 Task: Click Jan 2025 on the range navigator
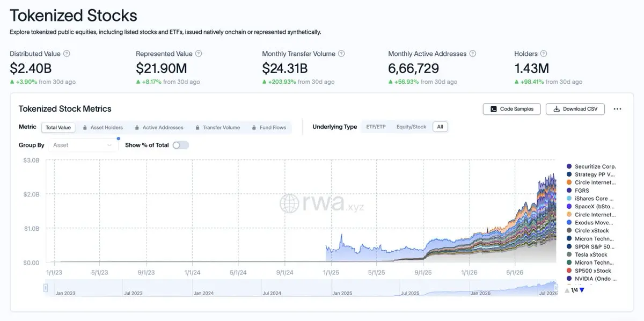(342, 293)
